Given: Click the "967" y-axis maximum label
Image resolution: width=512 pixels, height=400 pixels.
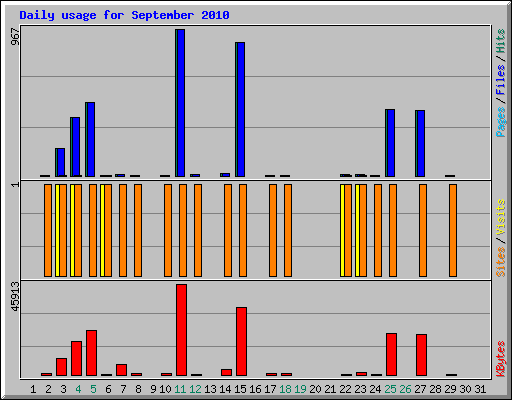Looking at the screenshot, I should coord(15,37).
